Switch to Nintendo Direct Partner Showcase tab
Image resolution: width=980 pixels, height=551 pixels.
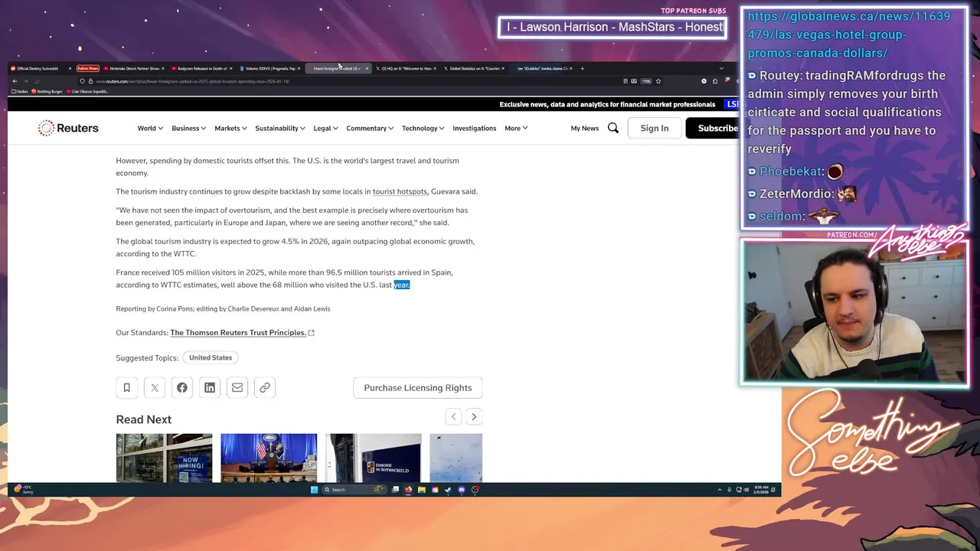[132, 69]
